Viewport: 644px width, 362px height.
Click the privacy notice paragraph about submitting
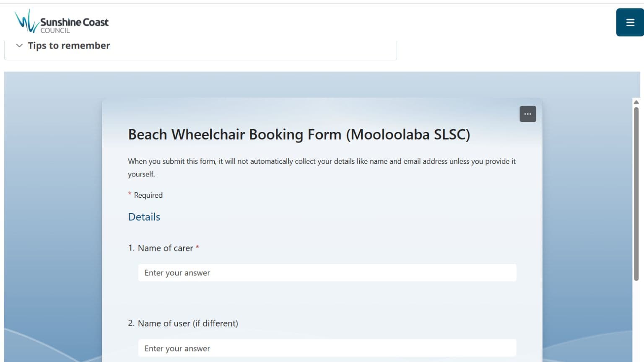point(322,168)
